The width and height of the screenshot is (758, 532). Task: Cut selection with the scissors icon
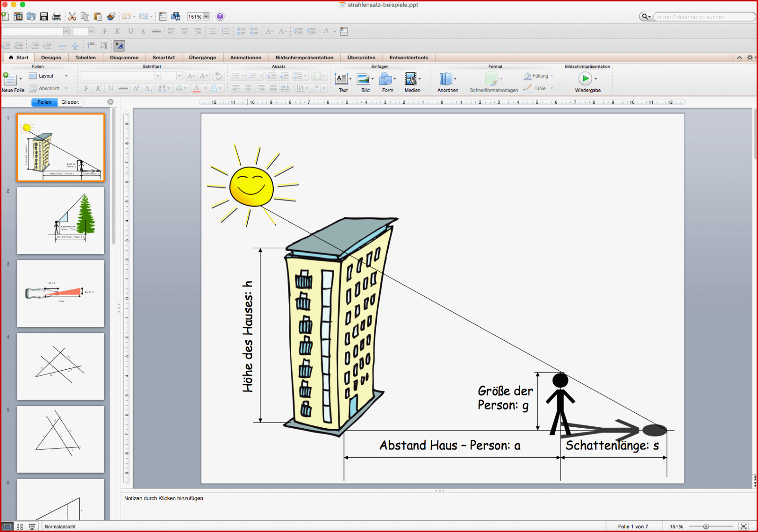click(x=72, y=16)
